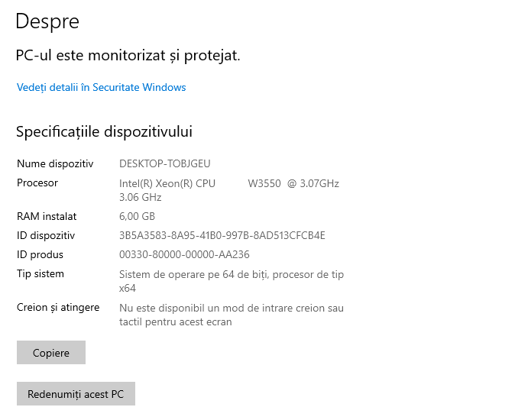Screen dimensions: 528x420
Task: Select the device ID starting with 3B5A3583
Action: tap(222, 235)
